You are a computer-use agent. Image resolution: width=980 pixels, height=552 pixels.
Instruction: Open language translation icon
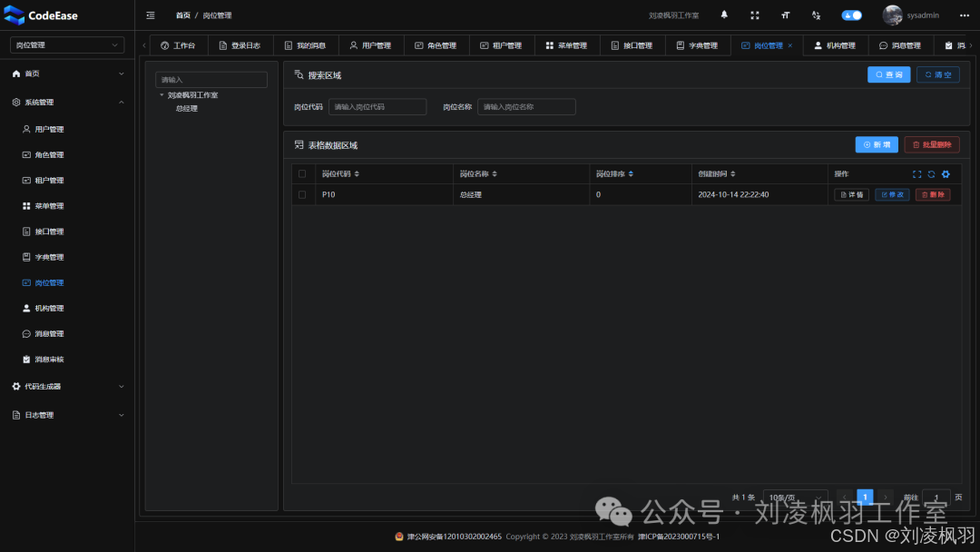pyautogui.click(x=817, y=15)
